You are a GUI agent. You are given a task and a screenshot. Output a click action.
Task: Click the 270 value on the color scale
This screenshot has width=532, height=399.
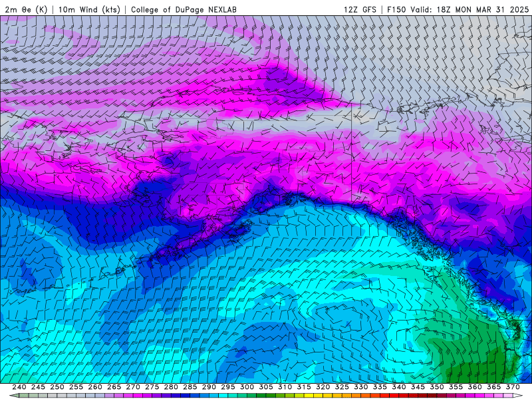point(133,387)
